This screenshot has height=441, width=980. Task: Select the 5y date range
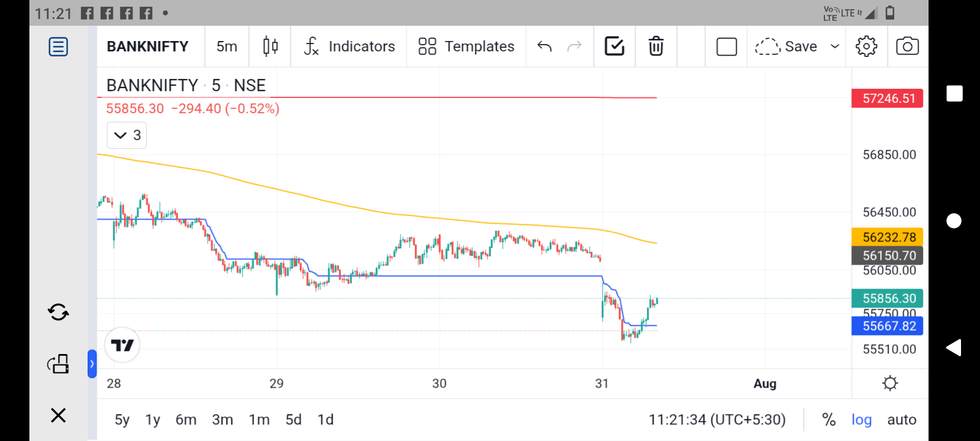coord(122,420)
